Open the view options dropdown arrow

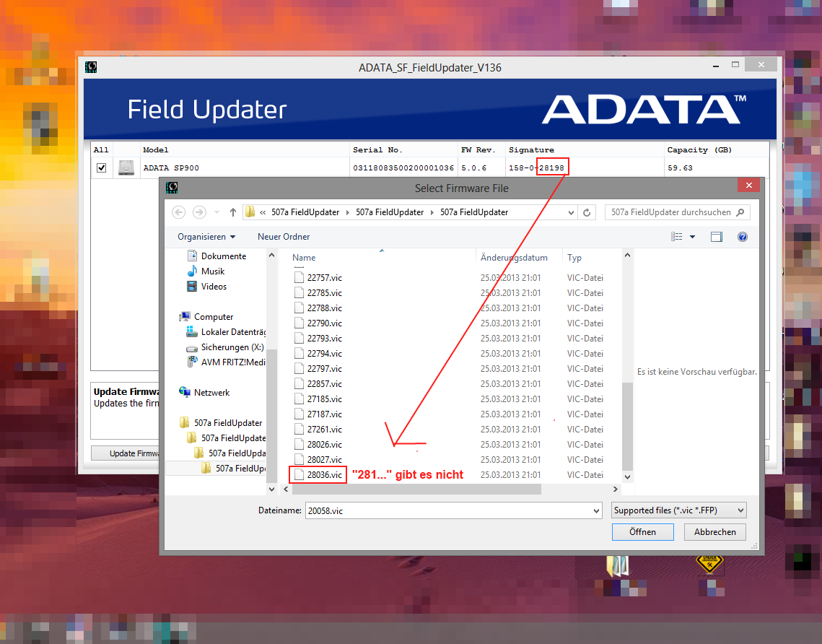click(x=693, y=237)
